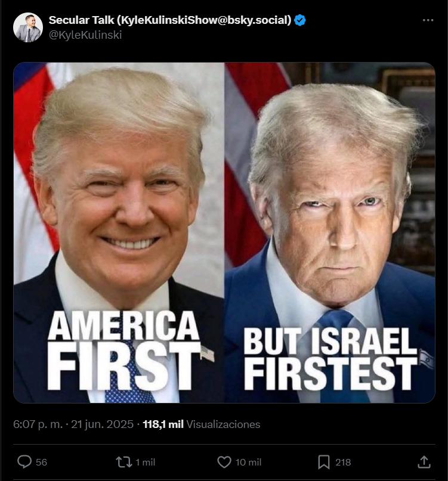Click the 10 mil likes count
This screenshot has width=448, height=481.
coord(248,463)
